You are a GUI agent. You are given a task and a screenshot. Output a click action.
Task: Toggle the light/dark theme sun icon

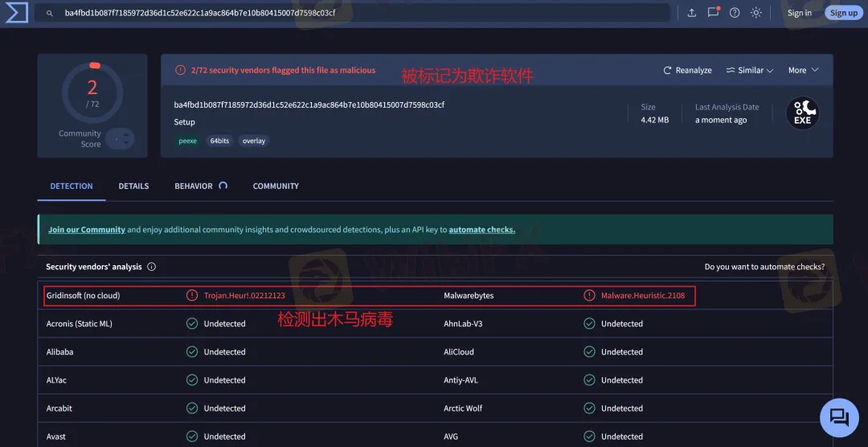756,13
